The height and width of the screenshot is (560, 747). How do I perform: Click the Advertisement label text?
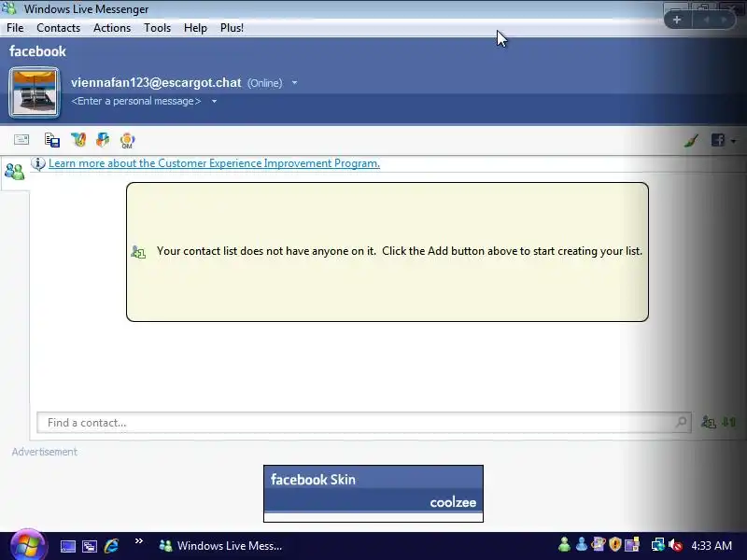[x=44, y=452]
